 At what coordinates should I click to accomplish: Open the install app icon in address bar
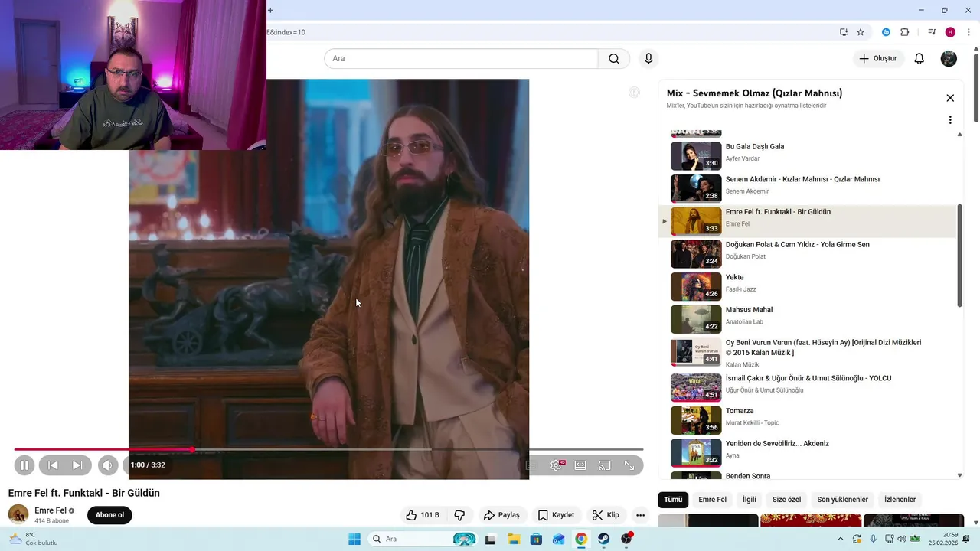[x=844, y=32]
